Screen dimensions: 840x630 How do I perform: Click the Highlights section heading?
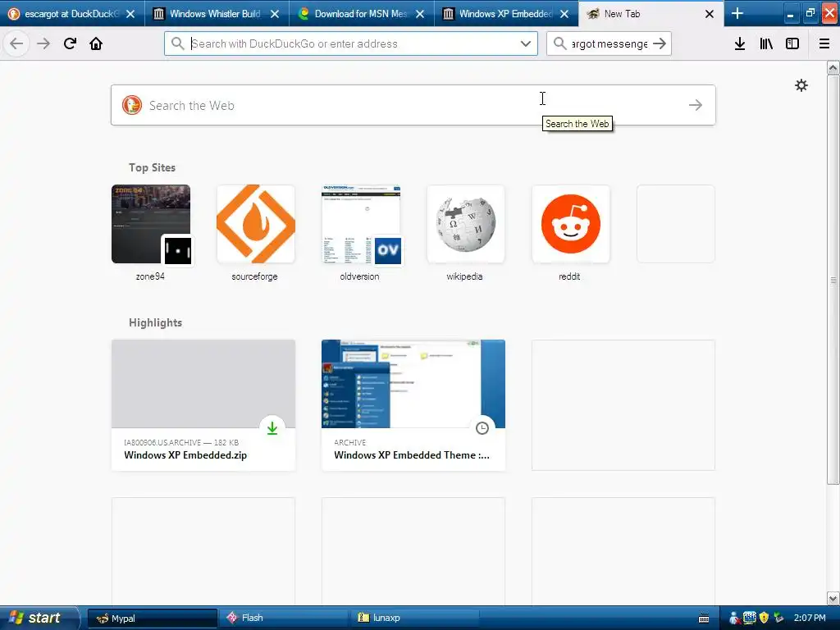(x=155, y=322)
